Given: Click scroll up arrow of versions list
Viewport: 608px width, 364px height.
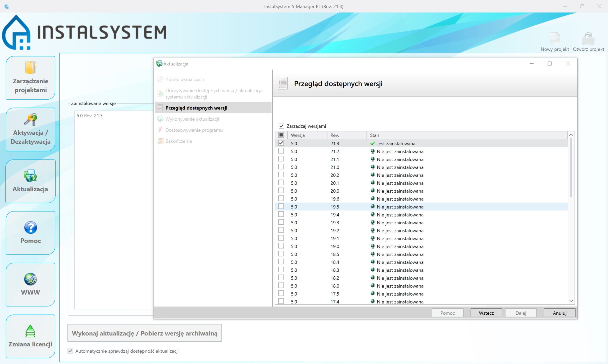Looking at the screenshot, I should point(571,135).
